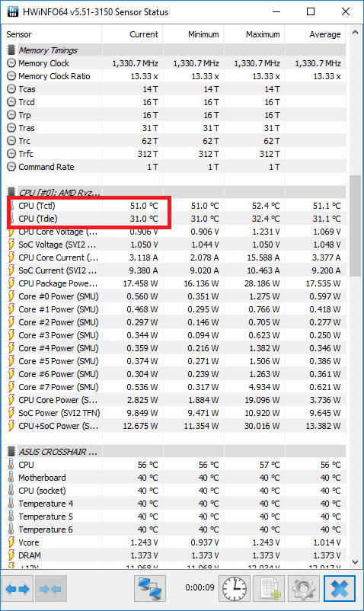The image size is (364, 611).
Task: Click the expand layout arrows button
Action: [x=18, y=589]
